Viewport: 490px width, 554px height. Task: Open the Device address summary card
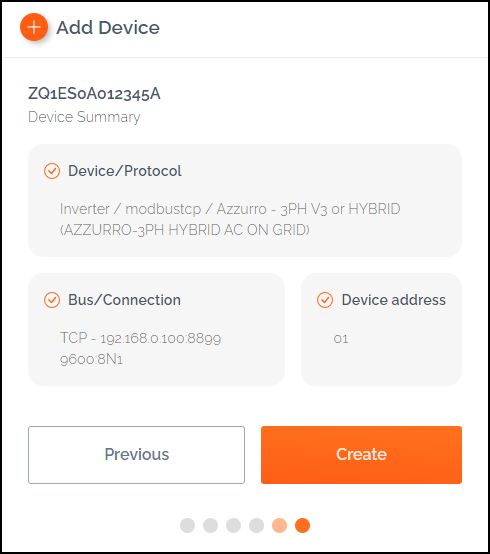pos(382,329)
